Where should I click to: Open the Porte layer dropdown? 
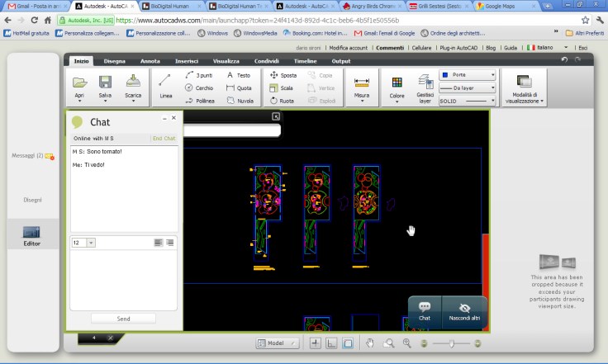click(468, 74)
